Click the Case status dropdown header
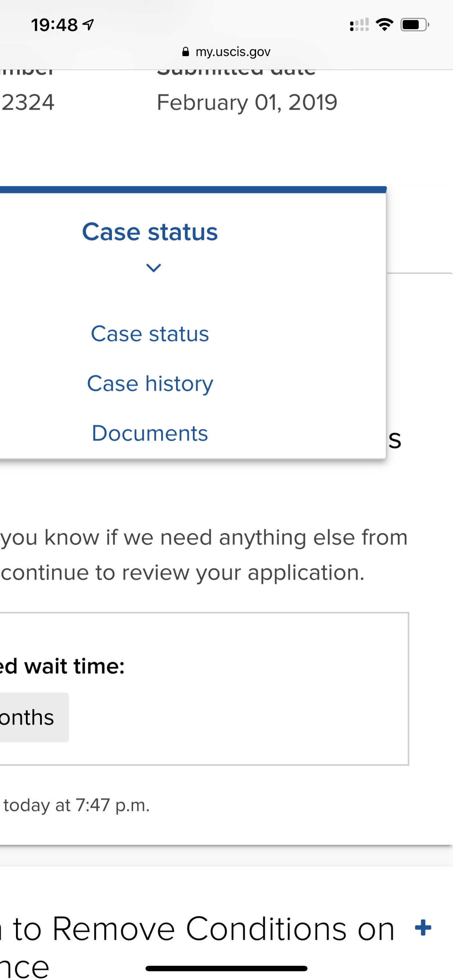The width and height of the screenshot is (453, 980). click(150, 231)
